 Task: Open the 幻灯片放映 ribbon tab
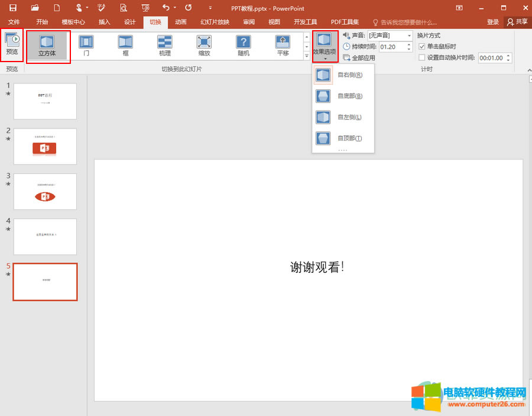pos(214,22)
